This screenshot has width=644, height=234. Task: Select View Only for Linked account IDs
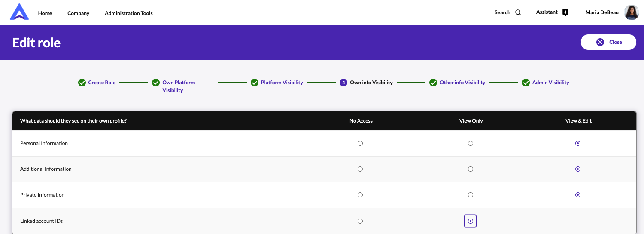[x=471, y=221]
